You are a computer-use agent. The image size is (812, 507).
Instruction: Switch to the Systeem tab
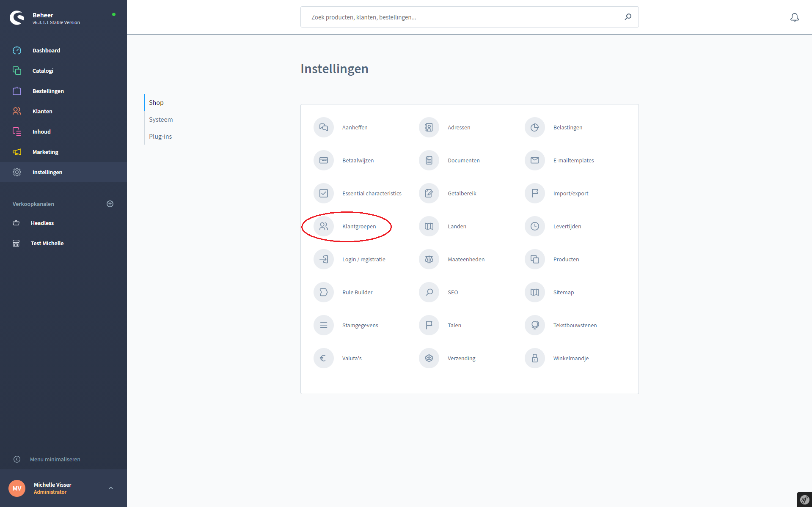(161, 120)
